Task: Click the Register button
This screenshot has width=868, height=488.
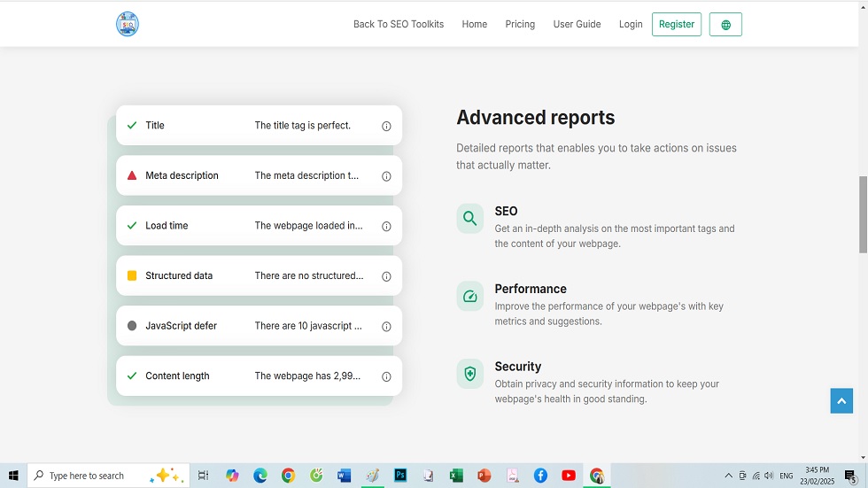Action: 676,25
